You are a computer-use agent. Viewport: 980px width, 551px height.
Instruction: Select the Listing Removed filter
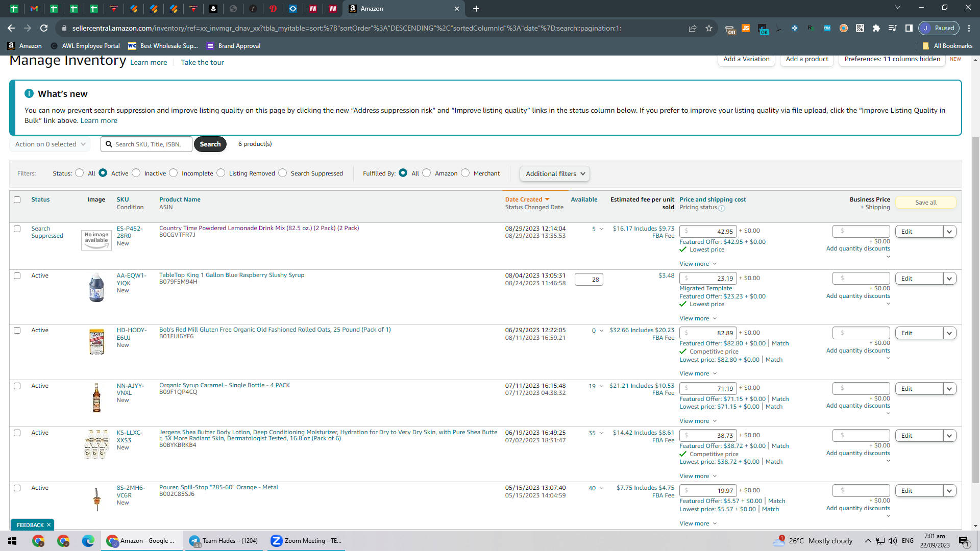pos(221,173)
